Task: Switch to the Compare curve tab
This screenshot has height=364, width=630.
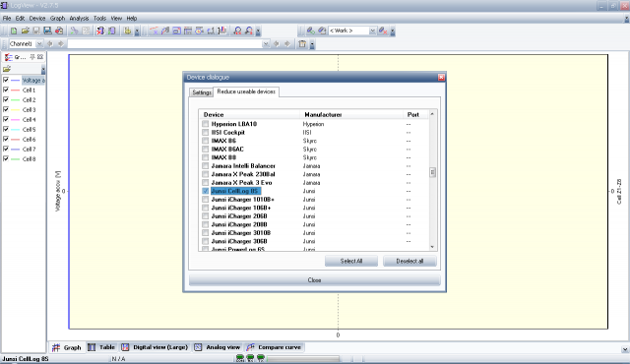Action: [275, 347]
